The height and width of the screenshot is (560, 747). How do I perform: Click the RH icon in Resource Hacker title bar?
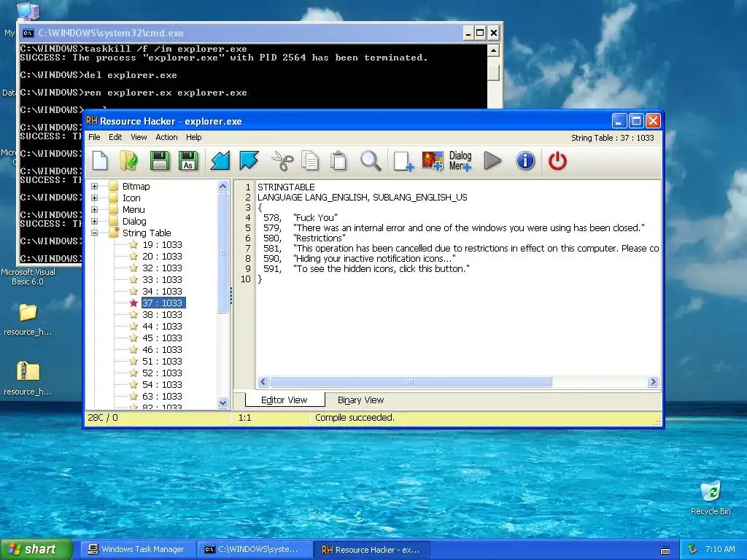[91, 121]
